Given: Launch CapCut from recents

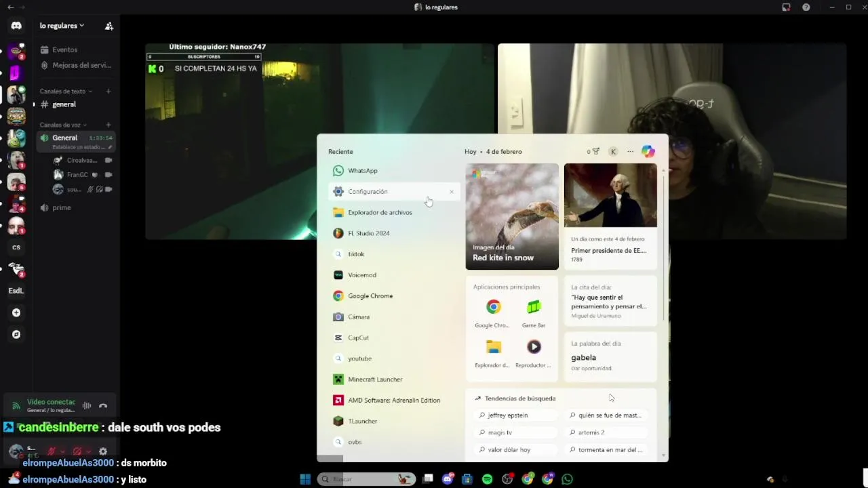Looking at the screenshot, I should coord(393,338).
